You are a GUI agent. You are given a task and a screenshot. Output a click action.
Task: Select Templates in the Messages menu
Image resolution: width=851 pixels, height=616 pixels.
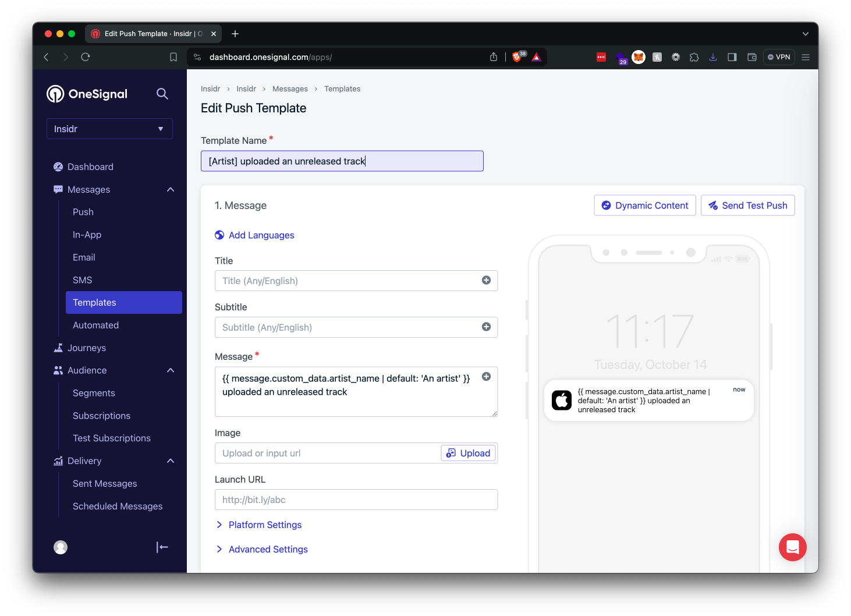click(x=94, y=302)
